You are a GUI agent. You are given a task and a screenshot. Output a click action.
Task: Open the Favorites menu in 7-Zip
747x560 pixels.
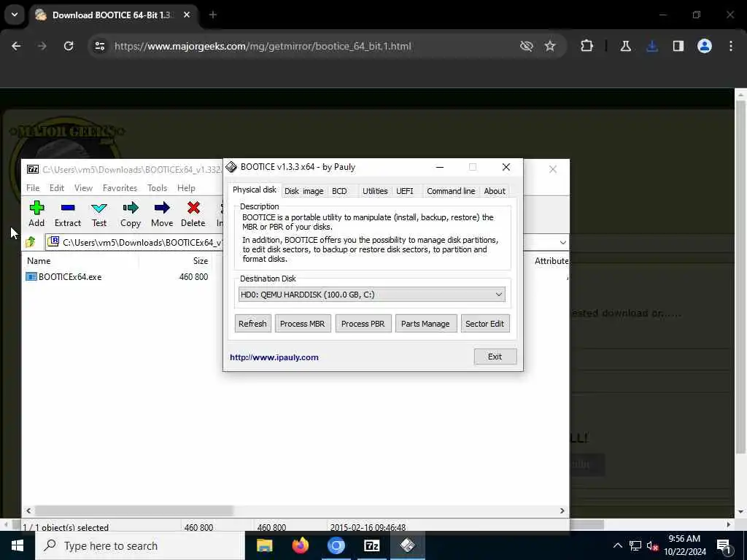coord(120,188)
